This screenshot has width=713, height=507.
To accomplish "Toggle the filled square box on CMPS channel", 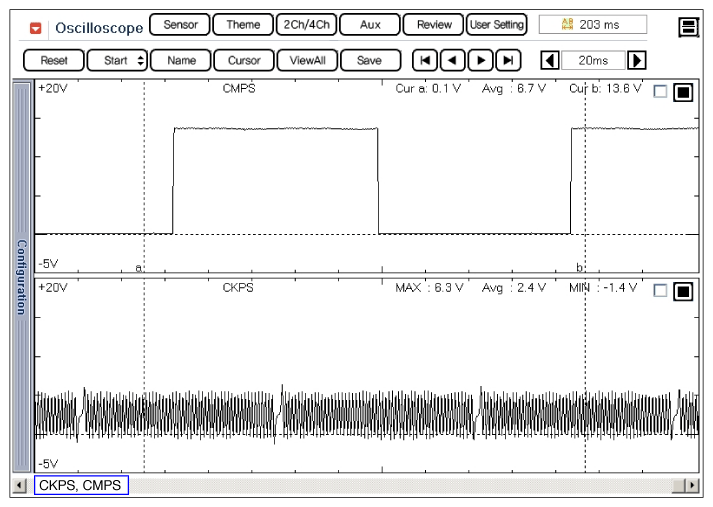I will coord(683,92).
